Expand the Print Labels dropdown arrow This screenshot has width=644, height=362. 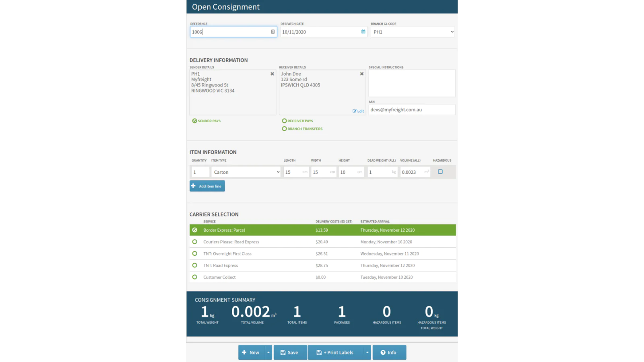(x=367, y=352)
